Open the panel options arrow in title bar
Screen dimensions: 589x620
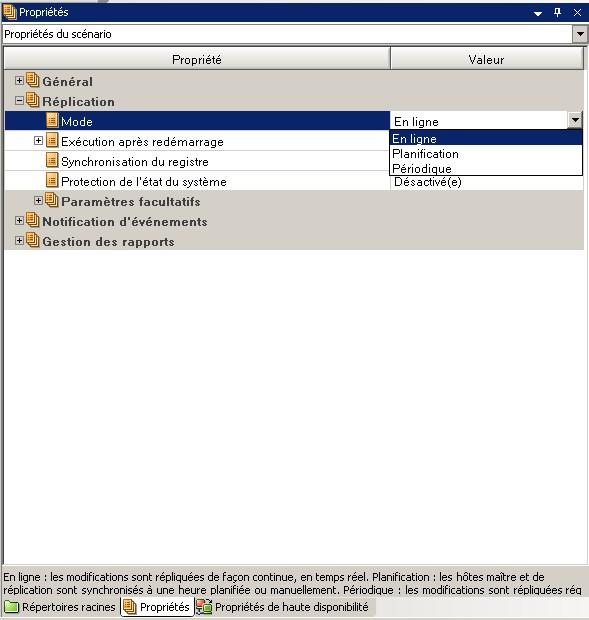[538, 13]
